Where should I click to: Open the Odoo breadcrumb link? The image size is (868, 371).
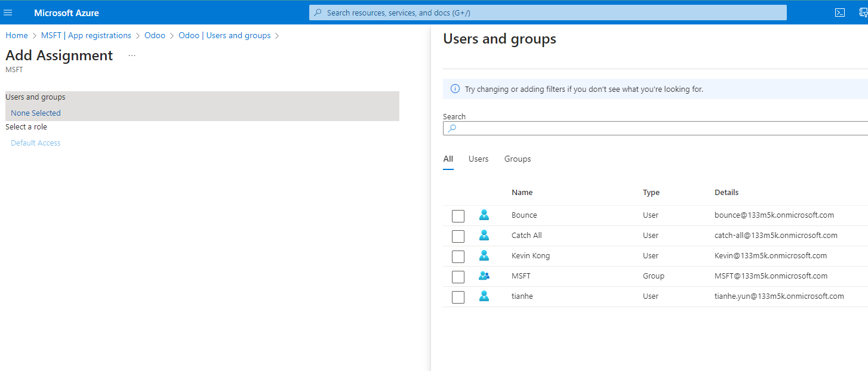pyautogui.click(x=155, y=35)
